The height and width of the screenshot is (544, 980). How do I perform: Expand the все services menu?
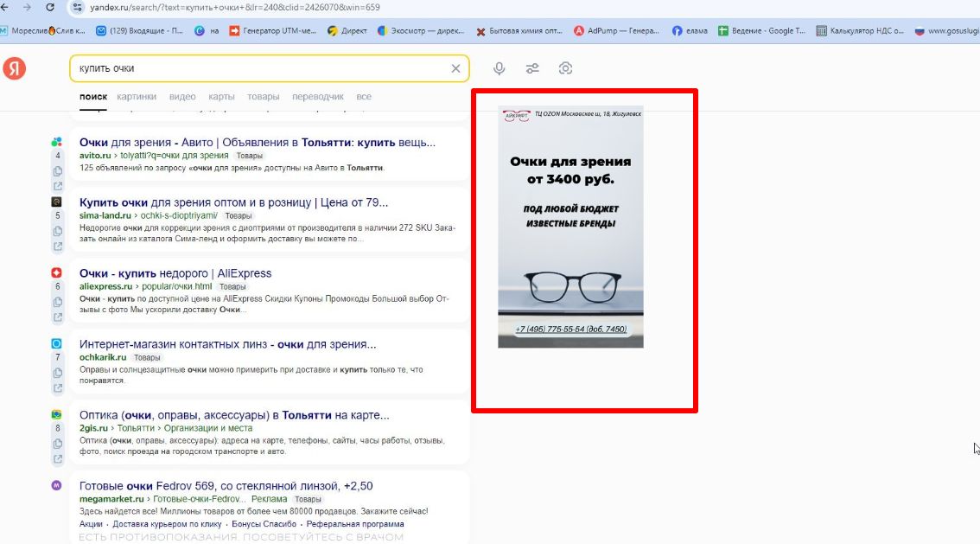364,97
